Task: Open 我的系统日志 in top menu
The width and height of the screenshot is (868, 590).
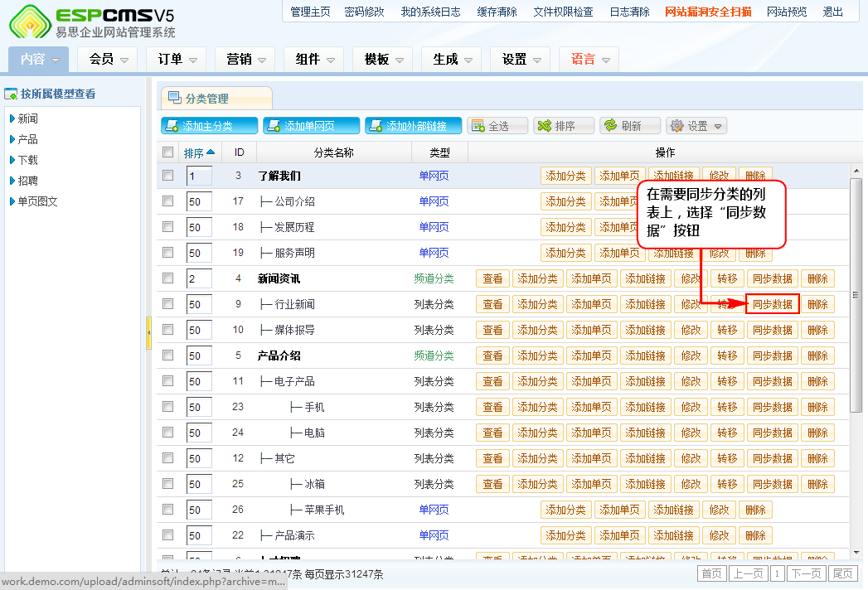Action: click(430, 12)
